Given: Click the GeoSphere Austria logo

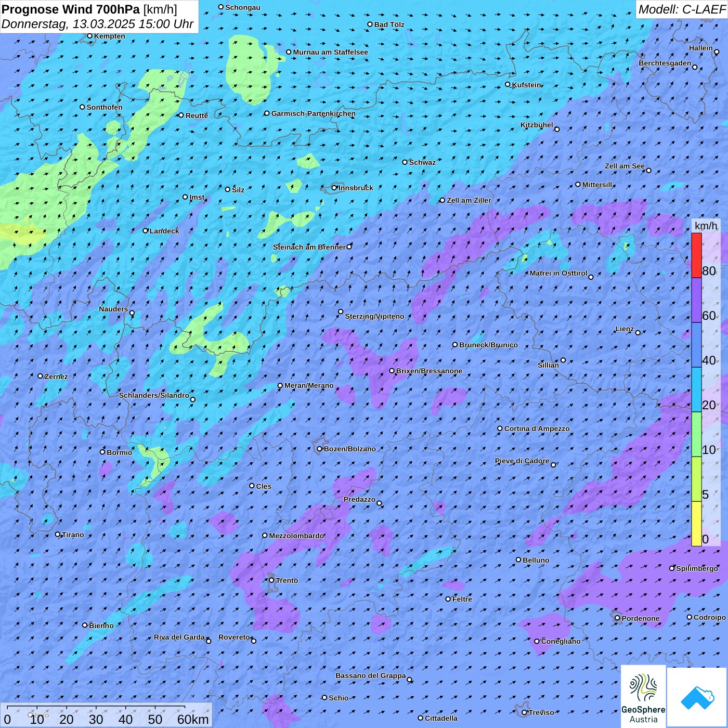Looking at the screenshot, I should tap(643, 696).
